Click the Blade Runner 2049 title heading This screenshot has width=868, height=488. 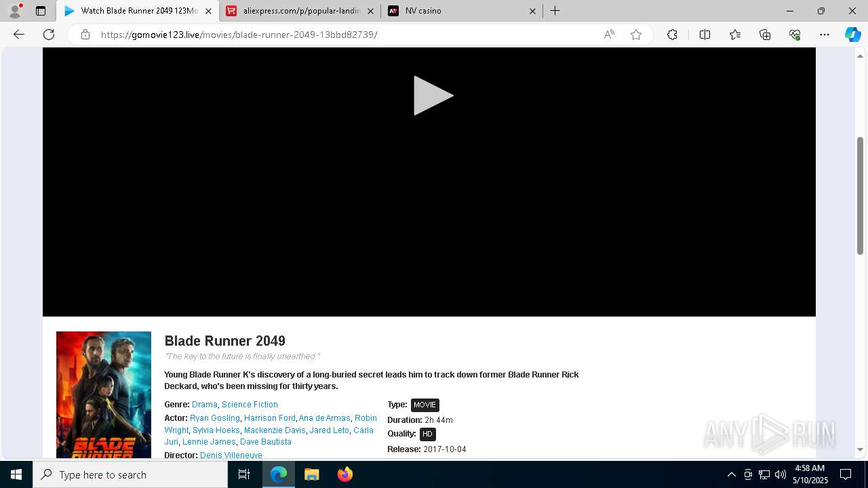coord(224,341)
